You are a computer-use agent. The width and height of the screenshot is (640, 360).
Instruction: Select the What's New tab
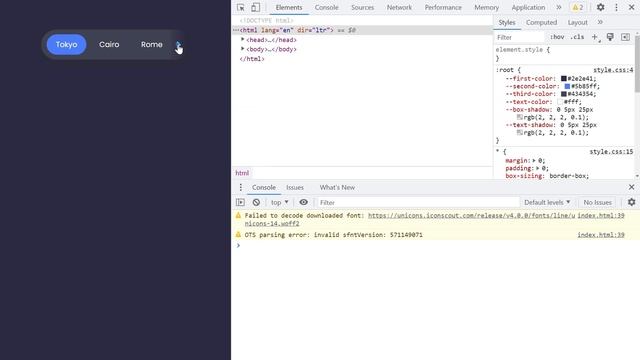coord(337,187)
